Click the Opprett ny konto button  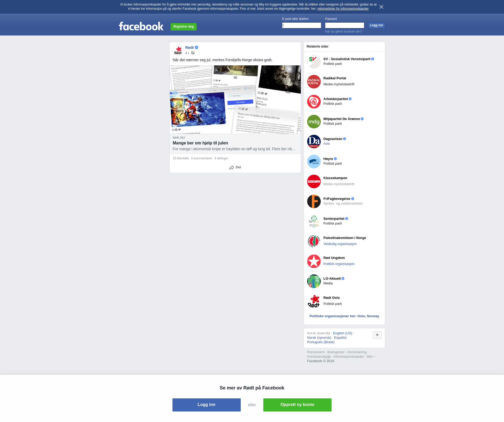297,405
